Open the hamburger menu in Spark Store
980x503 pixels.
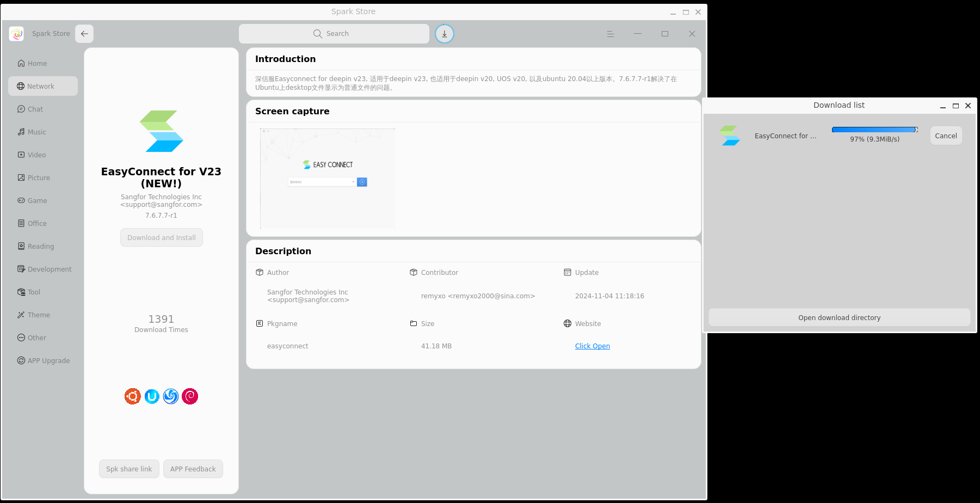pos(611,34)
